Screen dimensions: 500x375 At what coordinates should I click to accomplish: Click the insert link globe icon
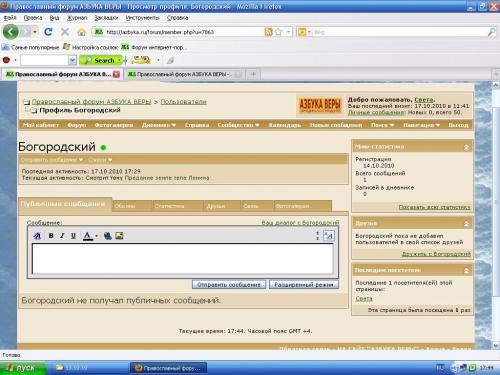[107, 236]
